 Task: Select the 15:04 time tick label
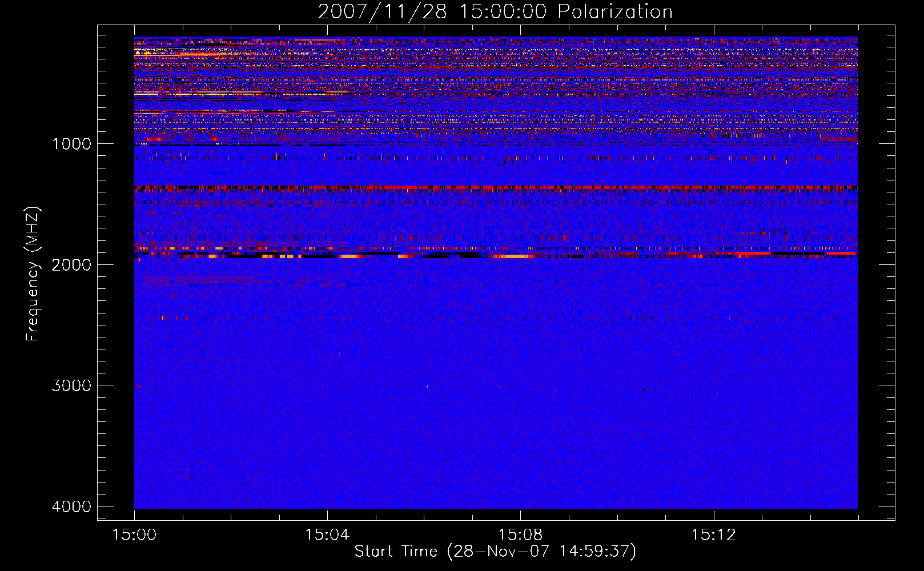[x=327, y=535]
